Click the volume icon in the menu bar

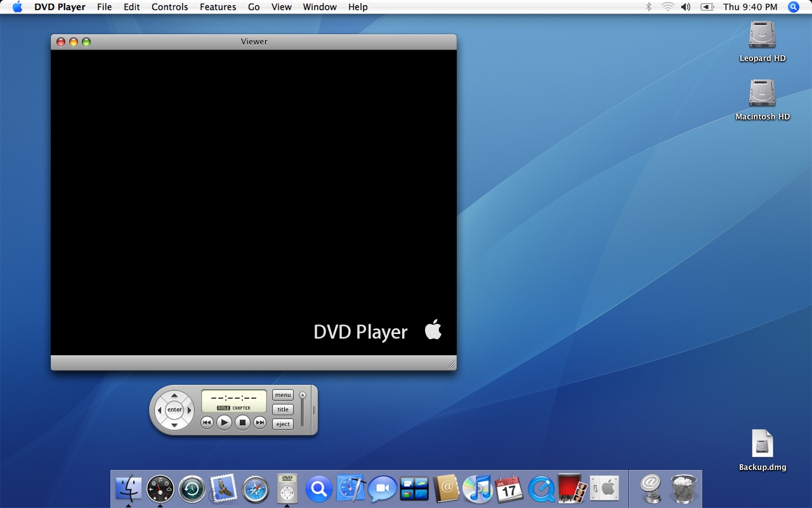click(686, 7)
